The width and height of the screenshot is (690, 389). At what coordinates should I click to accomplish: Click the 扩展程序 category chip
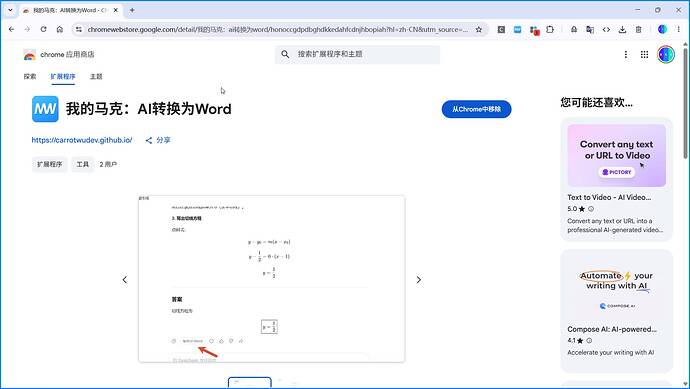49,164
